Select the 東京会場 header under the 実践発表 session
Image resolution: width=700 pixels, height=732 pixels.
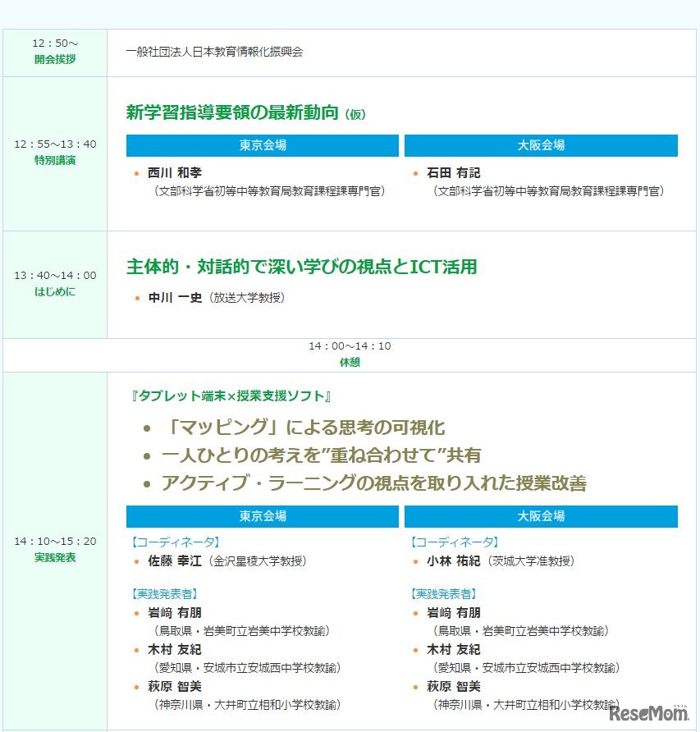(x=263, y=516)
